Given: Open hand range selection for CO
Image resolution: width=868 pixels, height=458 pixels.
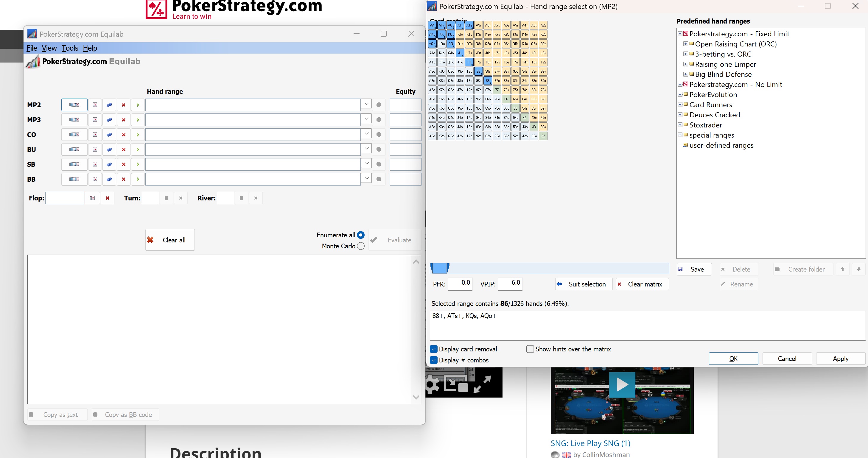Looking at the screenshot, I should click(74, 135).
